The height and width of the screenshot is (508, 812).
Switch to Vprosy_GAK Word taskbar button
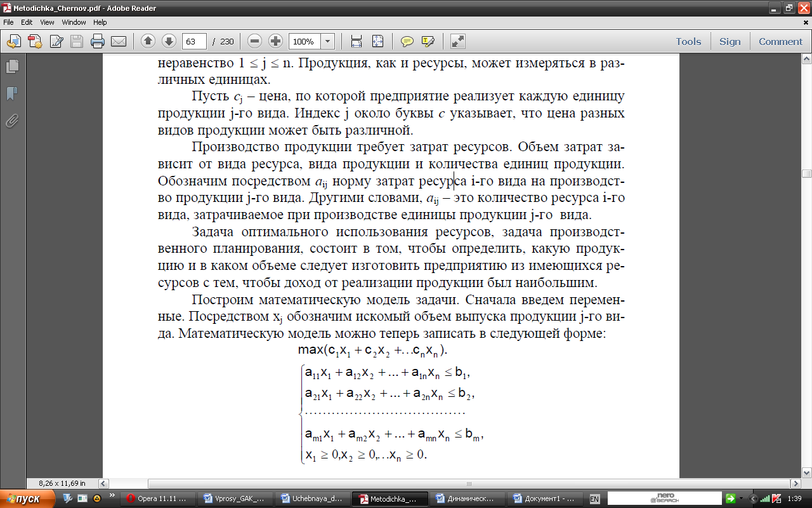point(238,498)
